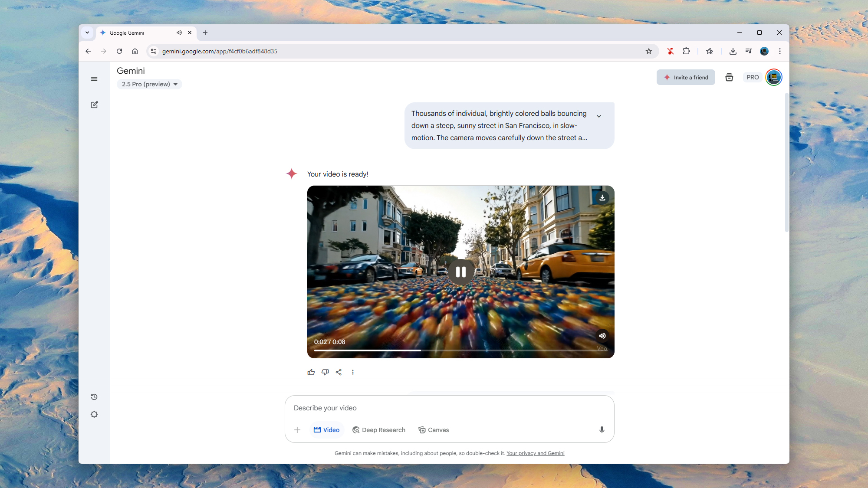Image resolution: width=868 pixels, height=488 pixels.
Task: Select the Canvas chip
Action: [434, 430]
